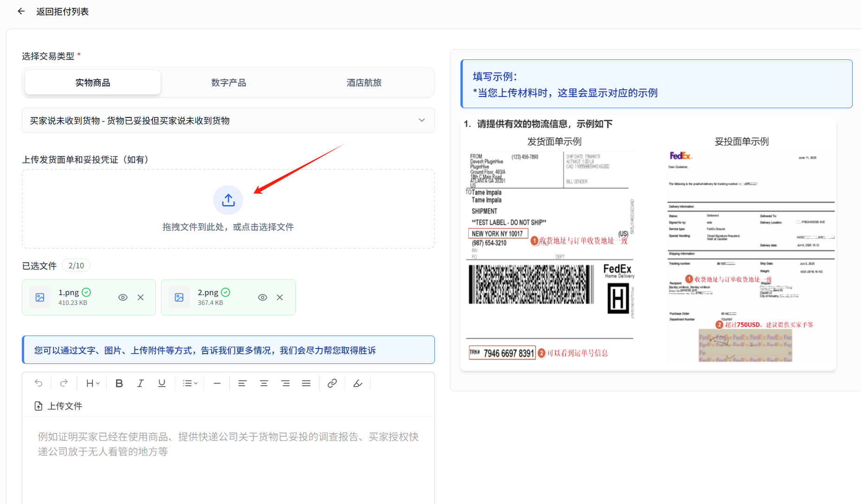Expand the heading level dropdown
The image size is (861, 504).
click(93, 383)
